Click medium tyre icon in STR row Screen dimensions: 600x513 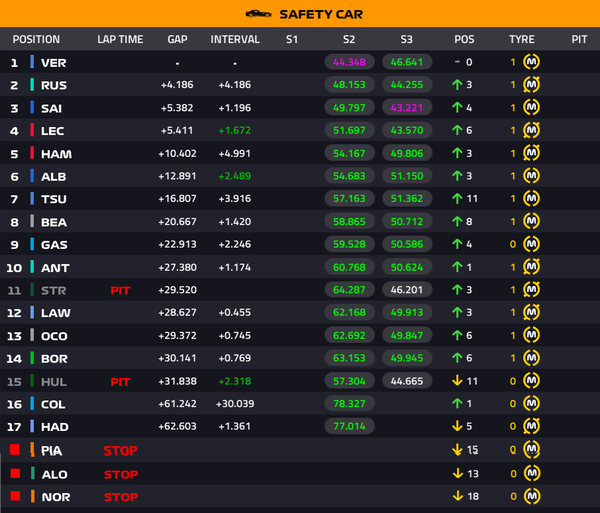coord(532,290)
